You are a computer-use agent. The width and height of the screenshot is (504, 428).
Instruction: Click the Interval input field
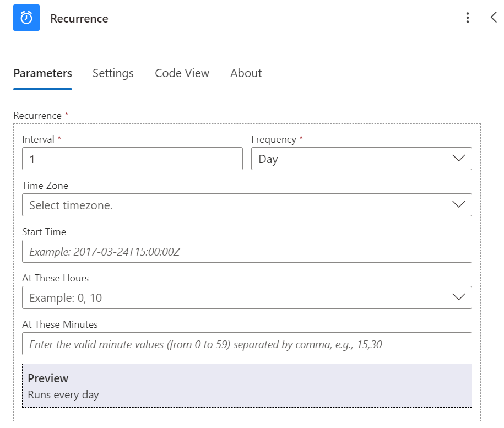[132, 159]
